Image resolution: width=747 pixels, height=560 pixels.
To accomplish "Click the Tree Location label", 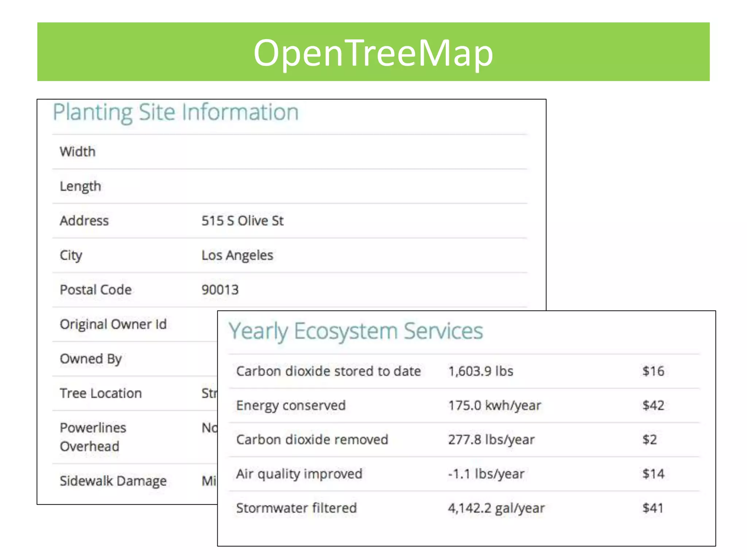I will pyautogui.click(x=101, y=393).
